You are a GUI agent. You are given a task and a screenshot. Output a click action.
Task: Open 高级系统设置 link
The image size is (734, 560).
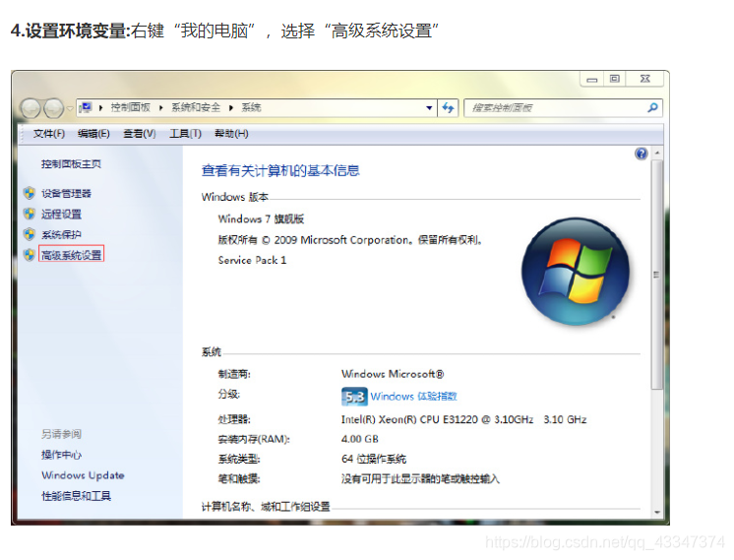pos(71,255)
